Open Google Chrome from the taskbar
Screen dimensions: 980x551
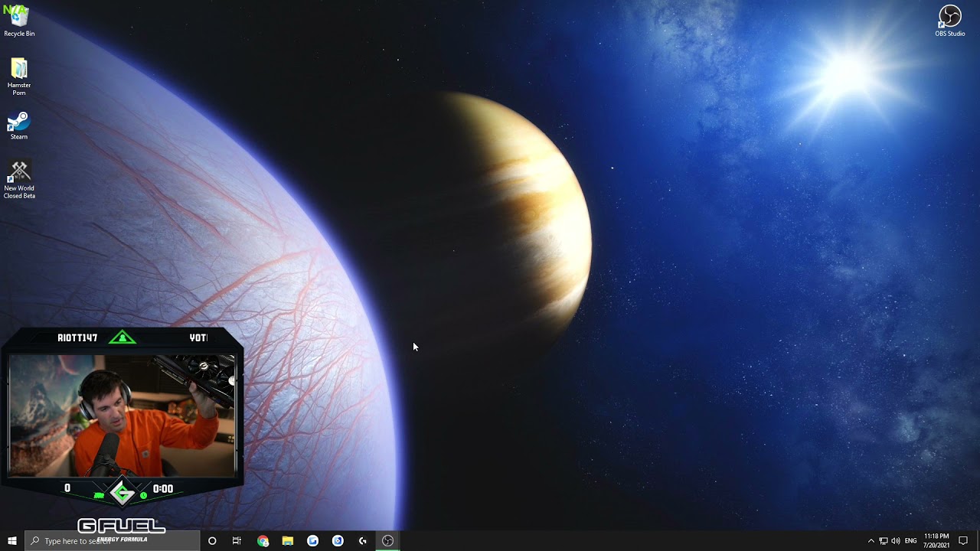tap(263, 541)
